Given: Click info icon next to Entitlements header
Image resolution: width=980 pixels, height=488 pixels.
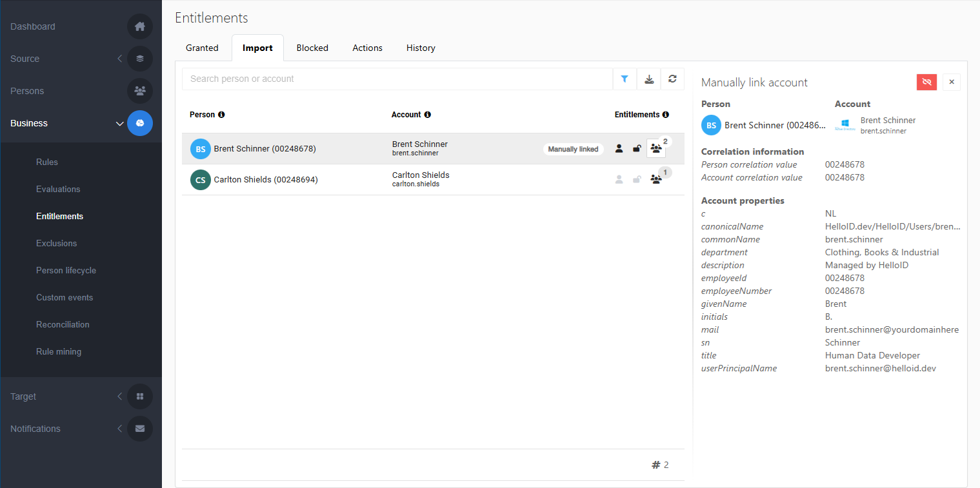Looking at the screenshot, I should click(665, 115).
